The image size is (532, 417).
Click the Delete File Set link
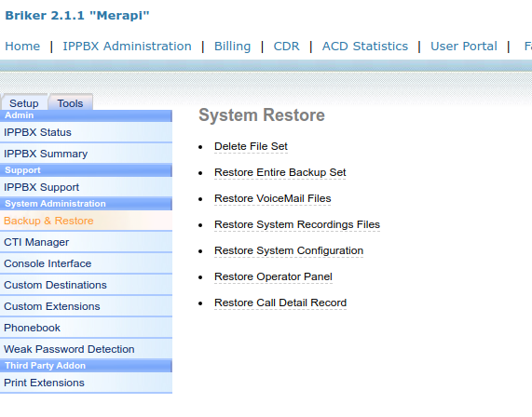pyautogui.click(x=251, y=146)
